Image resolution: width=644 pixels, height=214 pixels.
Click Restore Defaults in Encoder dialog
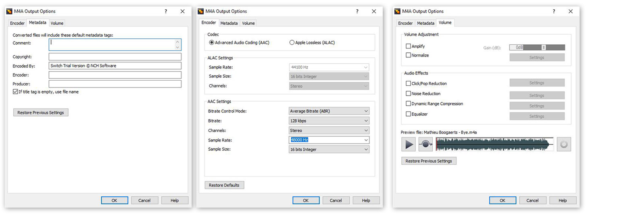[224, 185]
